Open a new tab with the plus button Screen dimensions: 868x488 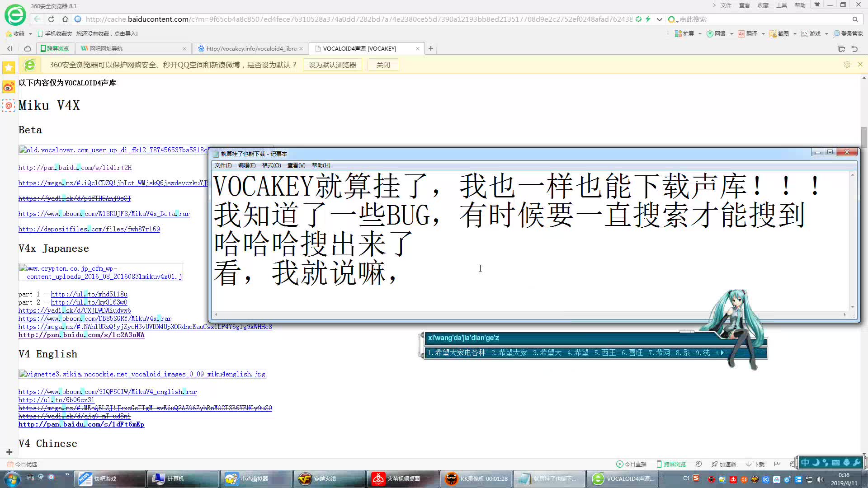pos(431,48)
